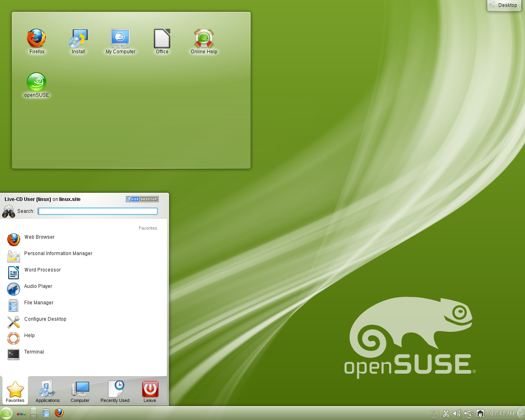The image size is (525, 420).
Task: Open the Leave tab in Kickoff
Action: (149, 392)
